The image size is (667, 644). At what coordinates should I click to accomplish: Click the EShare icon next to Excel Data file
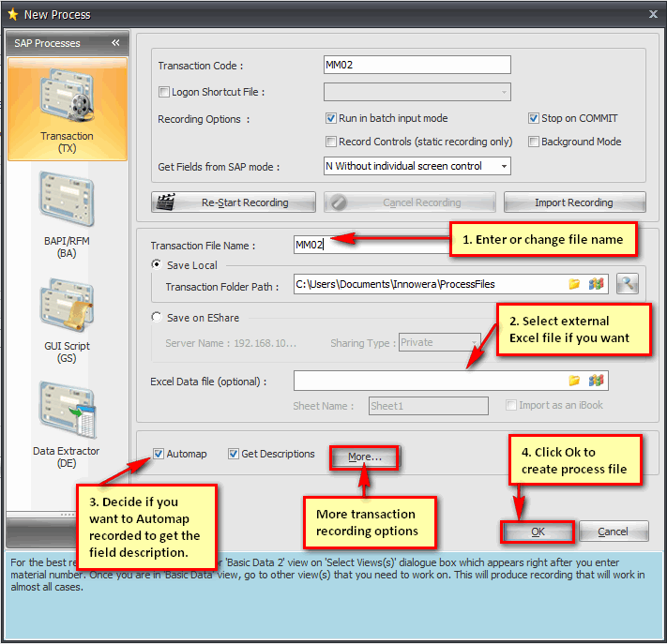(595, 381)
